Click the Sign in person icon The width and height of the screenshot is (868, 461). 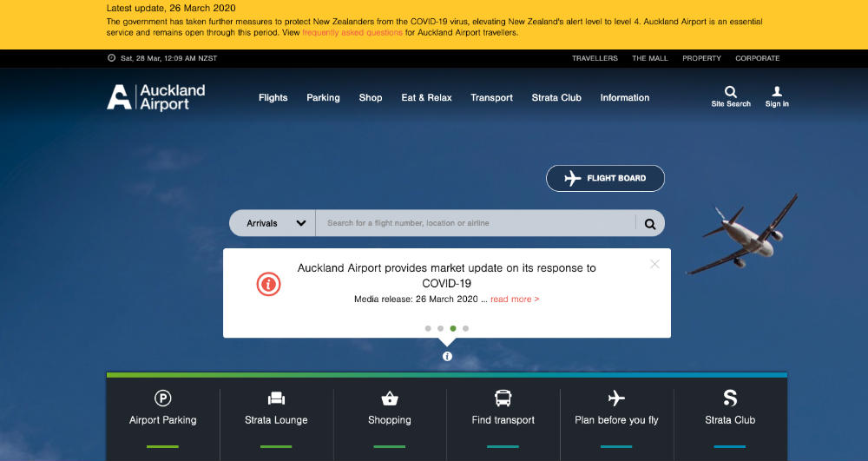point(777,91)
